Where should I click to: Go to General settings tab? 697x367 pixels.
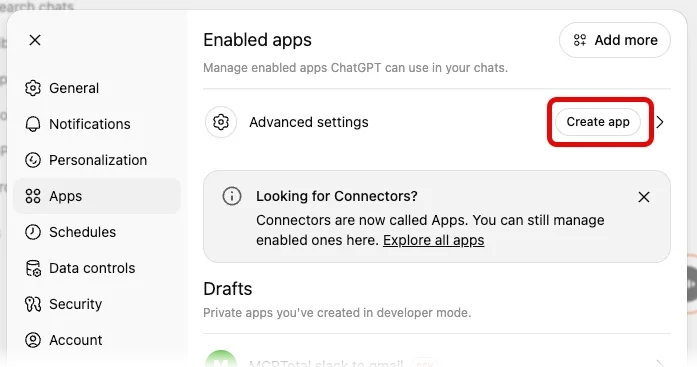[97, 88]
